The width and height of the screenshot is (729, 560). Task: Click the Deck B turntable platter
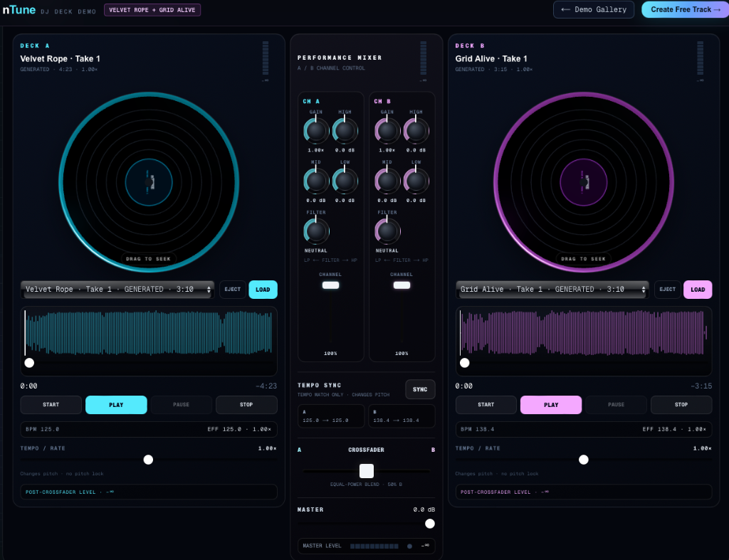click(584, 182)
